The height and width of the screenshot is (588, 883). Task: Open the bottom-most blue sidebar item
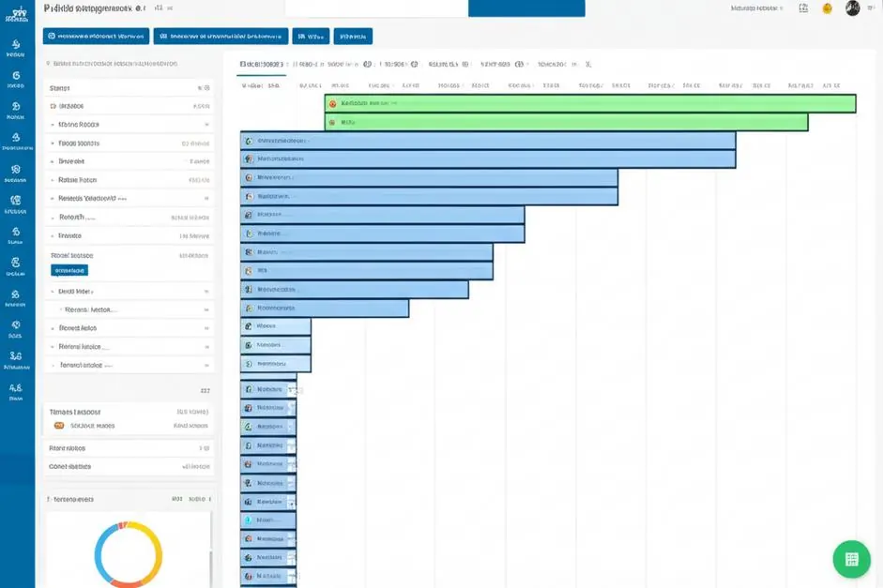[16, 391]
